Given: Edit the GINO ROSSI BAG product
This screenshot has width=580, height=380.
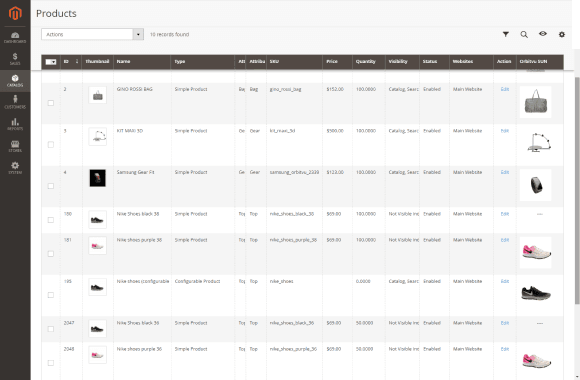Looking at the screenshot, I should tap(505, 89).
